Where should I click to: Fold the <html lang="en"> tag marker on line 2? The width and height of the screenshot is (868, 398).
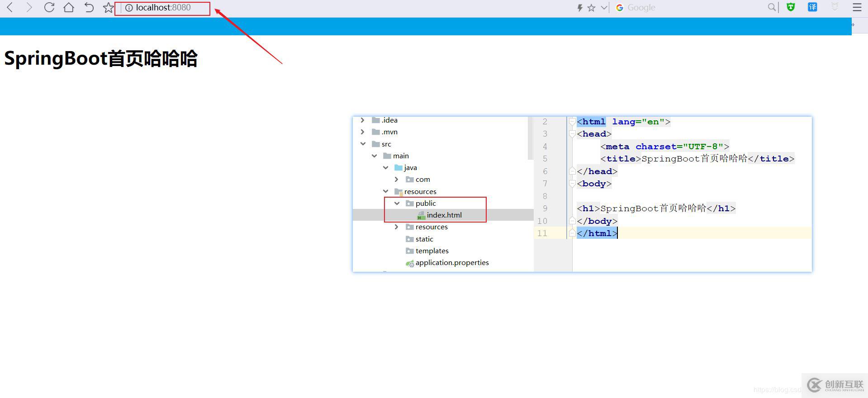pos(572,122)
